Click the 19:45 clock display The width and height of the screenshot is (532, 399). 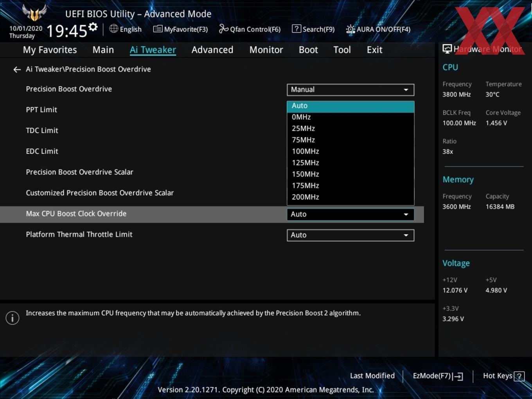(x=66, y=31)
